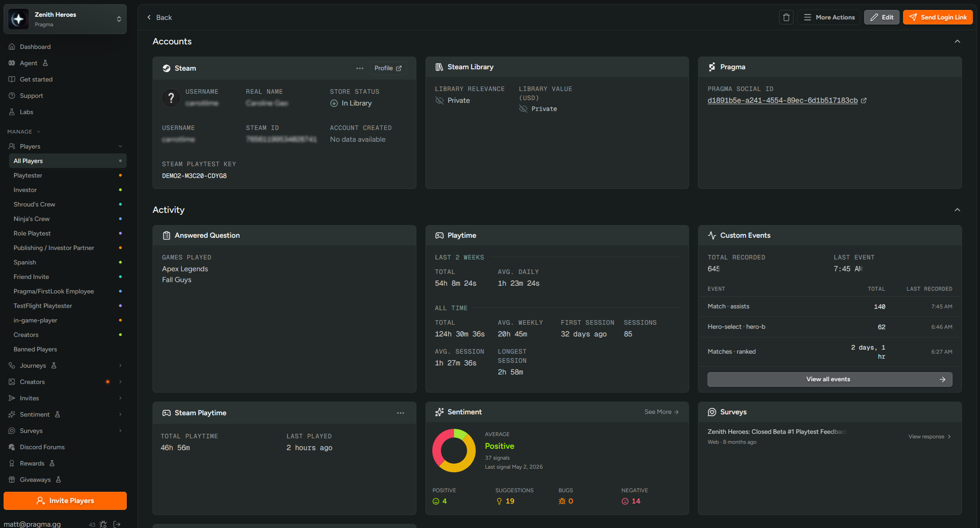Click the Steam Playtest Key DEMO2-M3C20-CDYG8
The image size is (980, 528).
click(194, 176)
